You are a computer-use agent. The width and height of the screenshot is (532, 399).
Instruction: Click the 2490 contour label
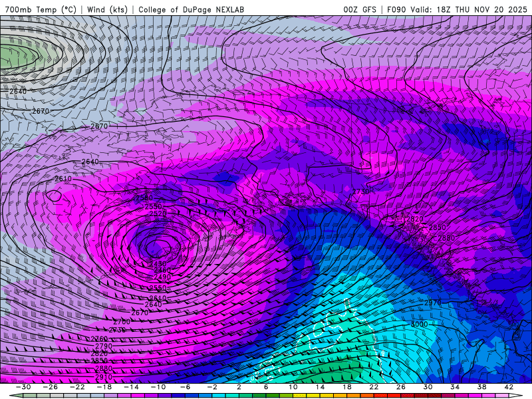[162, 277]
